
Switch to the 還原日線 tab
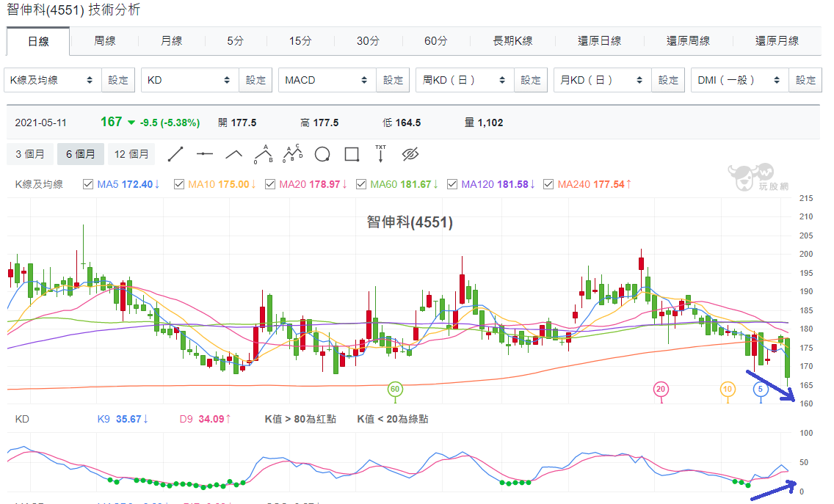pyautogui.click(x=599, y=41)
